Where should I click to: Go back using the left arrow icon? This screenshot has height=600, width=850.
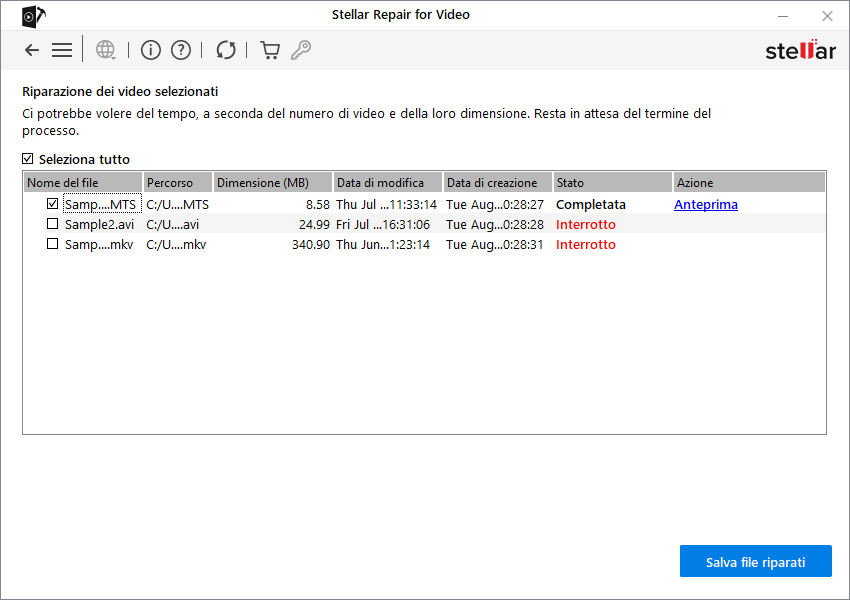pos(32,50)
